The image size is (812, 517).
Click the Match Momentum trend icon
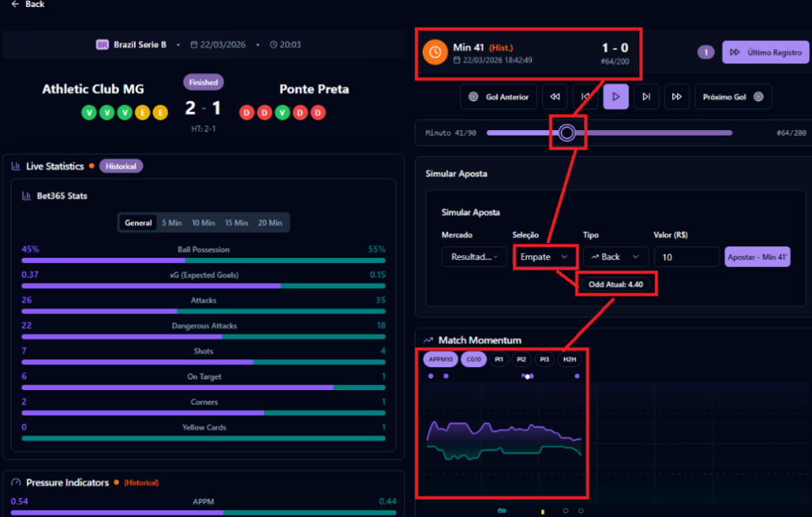click(427, 340)
